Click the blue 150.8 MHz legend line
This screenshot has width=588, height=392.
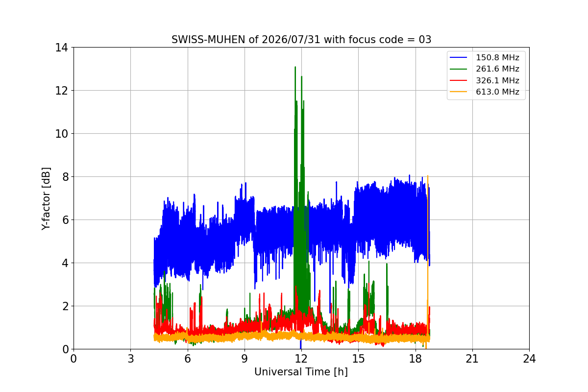tap(460, 58)
